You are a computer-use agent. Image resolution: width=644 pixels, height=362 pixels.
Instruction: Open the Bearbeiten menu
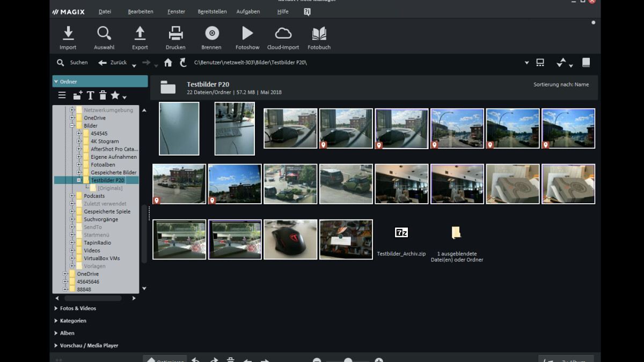coord(141,11)
